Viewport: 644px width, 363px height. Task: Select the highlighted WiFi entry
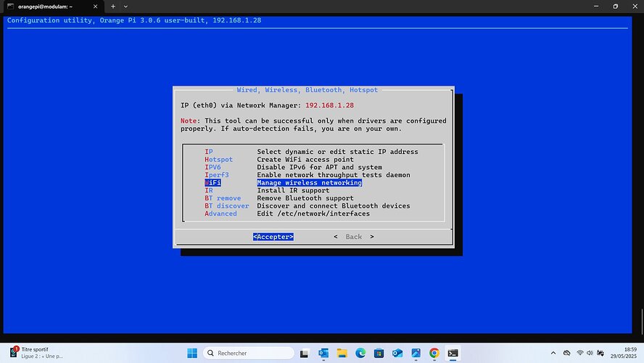(x=212, y=182)
